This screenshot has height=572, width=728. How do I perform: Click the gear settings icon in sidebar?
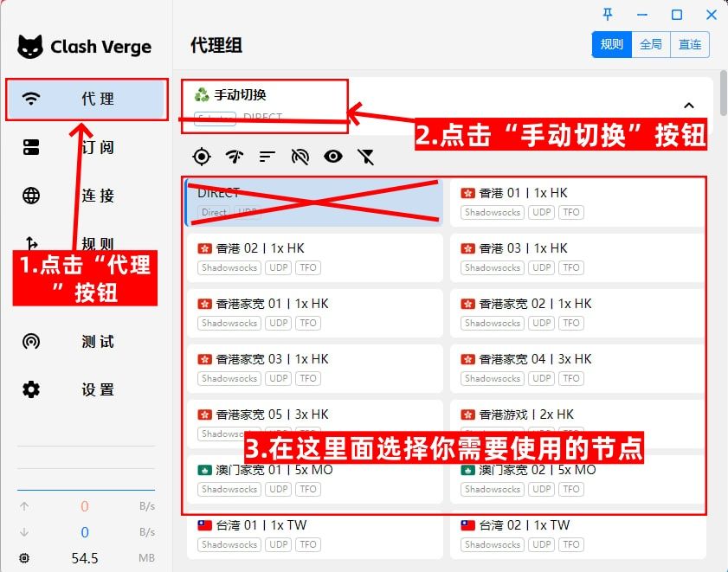click(x=31, y=390)
